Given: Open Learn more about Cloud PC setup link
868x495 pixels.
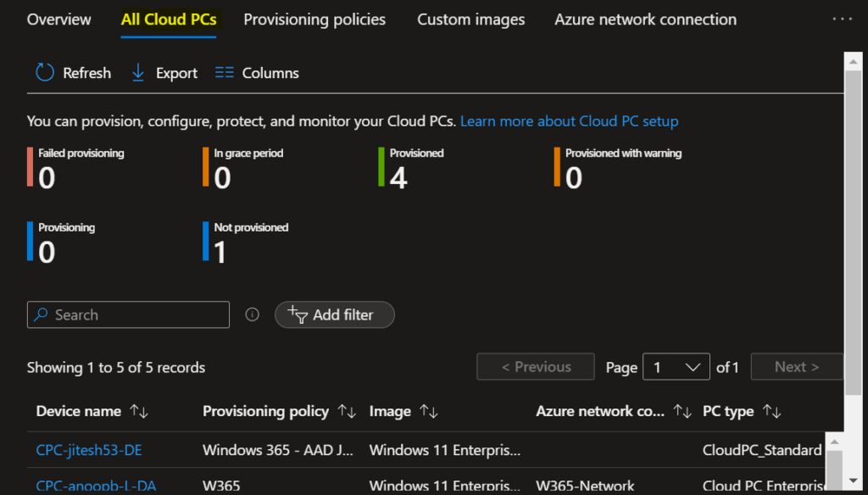Looking at the screenshot, I should [x=569, y=121].
